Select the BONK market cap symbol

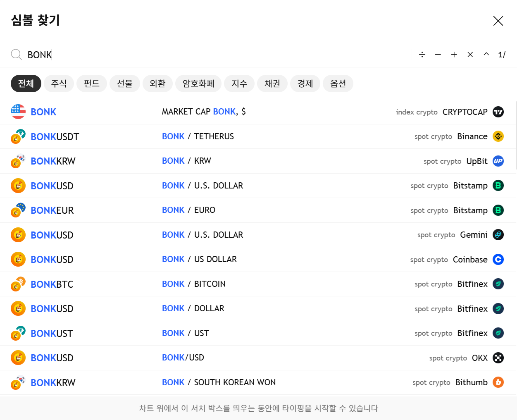[x=43, y=112]
